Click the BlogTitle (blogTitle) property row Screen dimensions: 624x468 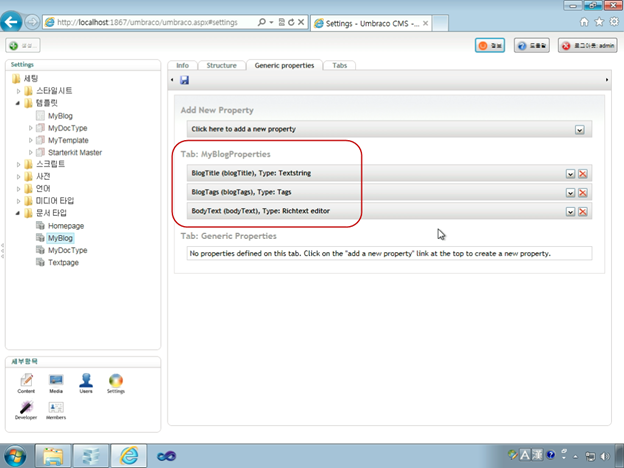pyautogui.click(x=389, y=174)
